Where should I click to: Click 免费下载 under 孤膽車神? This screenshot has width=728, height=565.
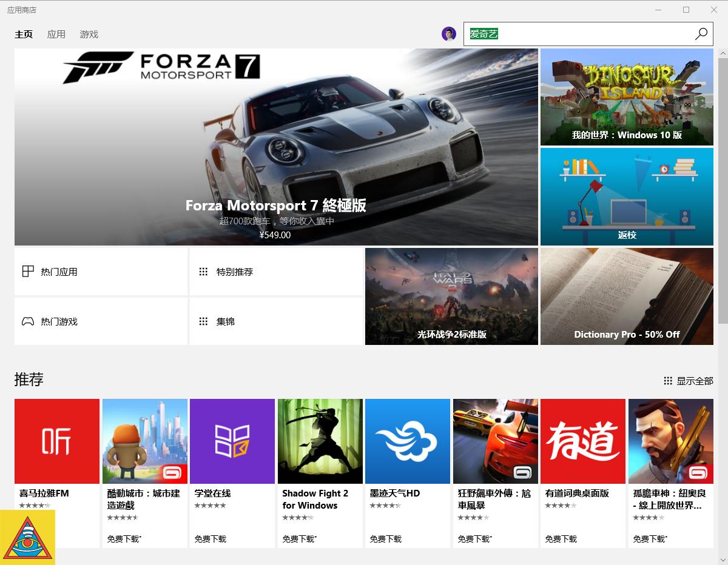pyautogui.click(x=650, y=539)
